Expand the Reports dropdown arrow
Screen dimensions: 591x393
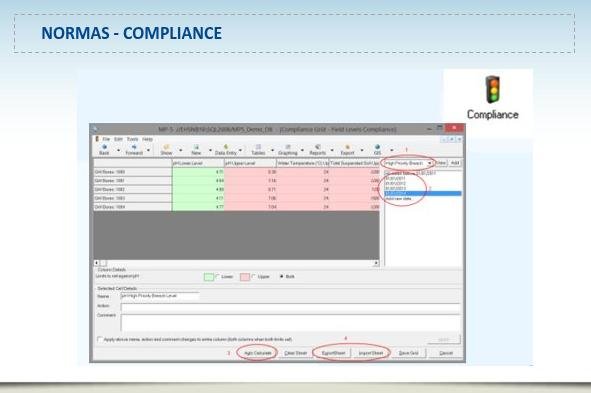tap(332, 150)
